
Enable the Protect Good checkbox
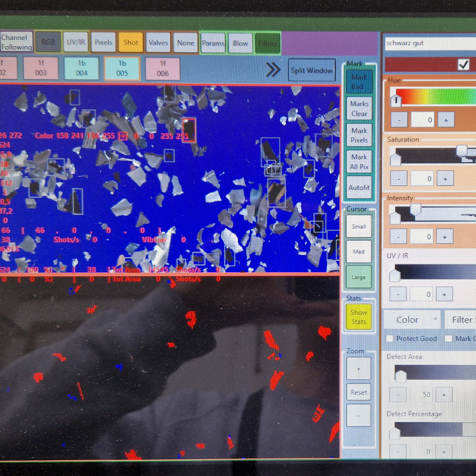tap(389, 338)
